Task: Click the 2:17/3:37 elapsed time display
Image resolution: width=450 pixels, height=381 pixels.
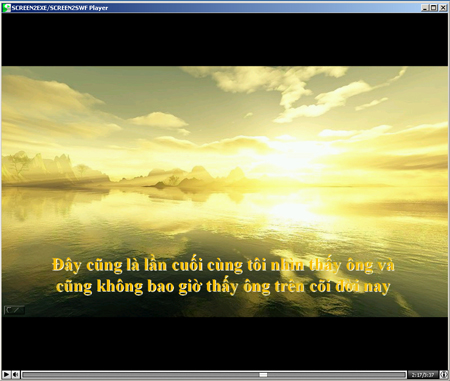Action: coord(423,375)
